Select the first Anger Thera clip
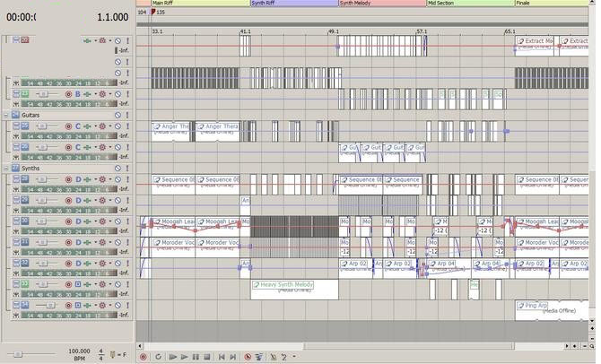This screenshot has width=601, height=364. click(173, 132)
